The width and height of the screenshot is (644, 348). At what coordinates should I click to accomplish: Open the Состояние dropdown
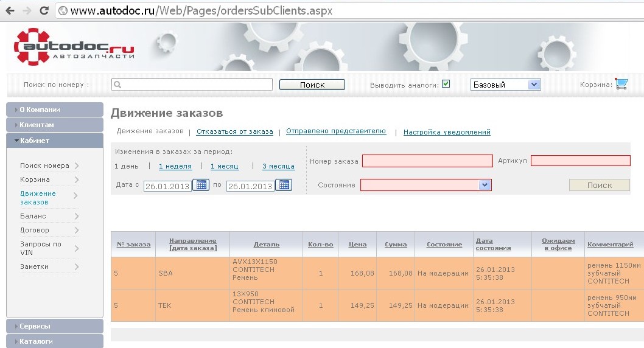click(x=426, y=185)
